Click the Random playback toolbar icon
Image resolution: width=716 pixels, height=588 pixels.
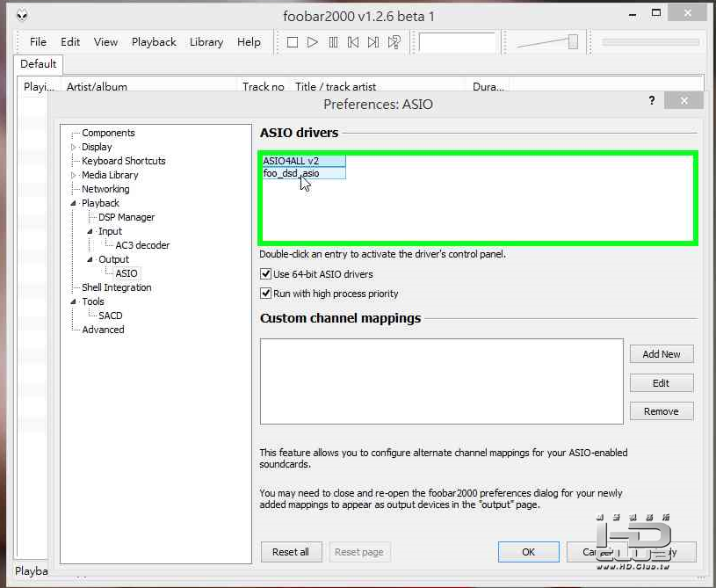click(x=394, y=42)
